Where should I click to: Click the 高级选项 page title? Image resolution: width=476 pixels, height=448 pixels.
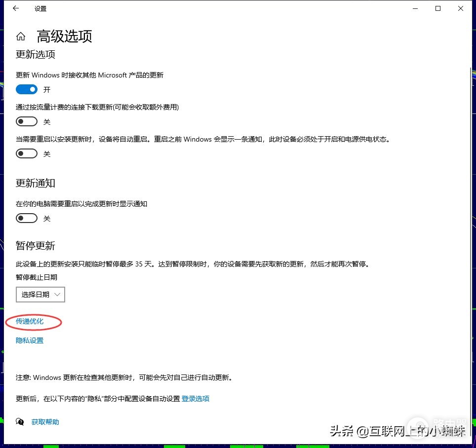(x=64, y=37)
